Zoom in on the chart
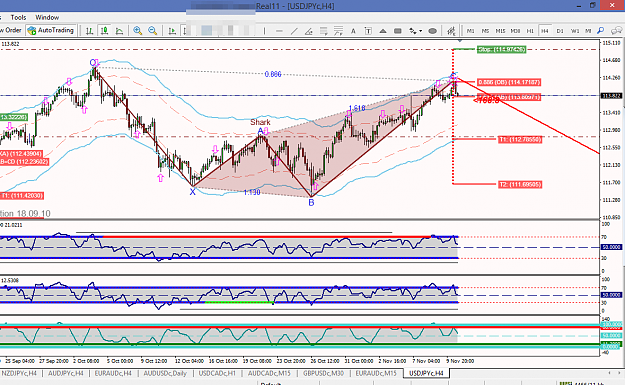 tap(138, 31)
